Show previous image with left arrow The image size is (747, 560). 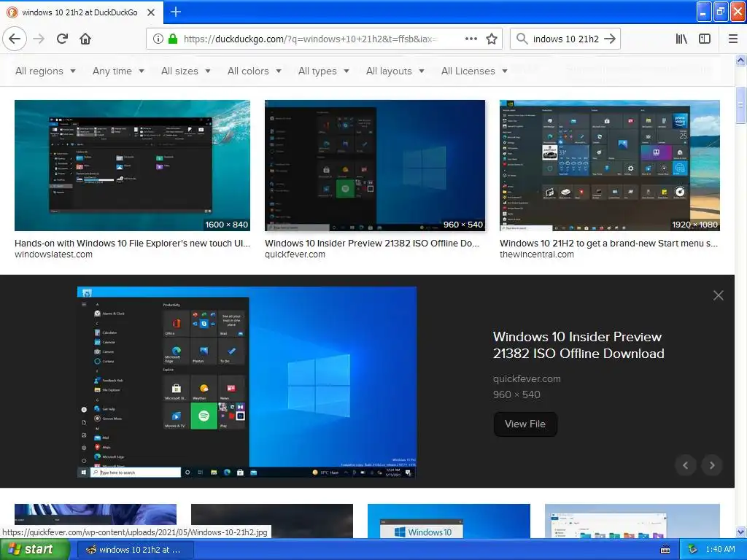click(686, 465)
